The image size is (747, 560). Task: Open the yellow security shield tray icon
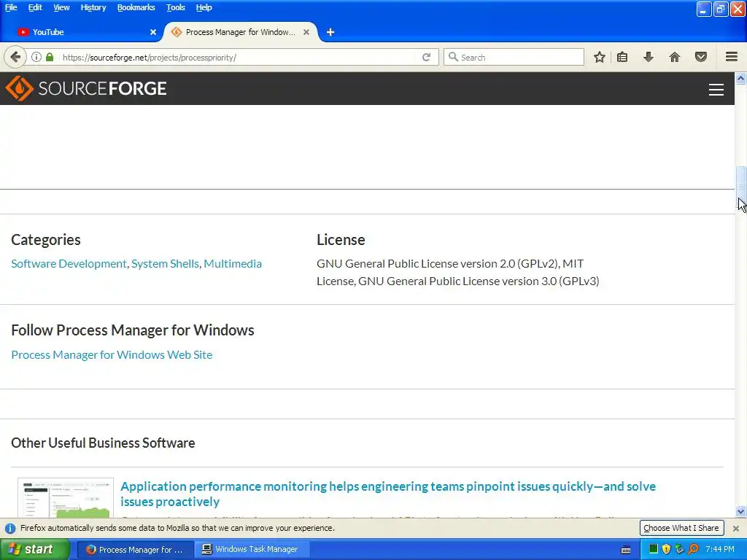(x=666, y=550)
